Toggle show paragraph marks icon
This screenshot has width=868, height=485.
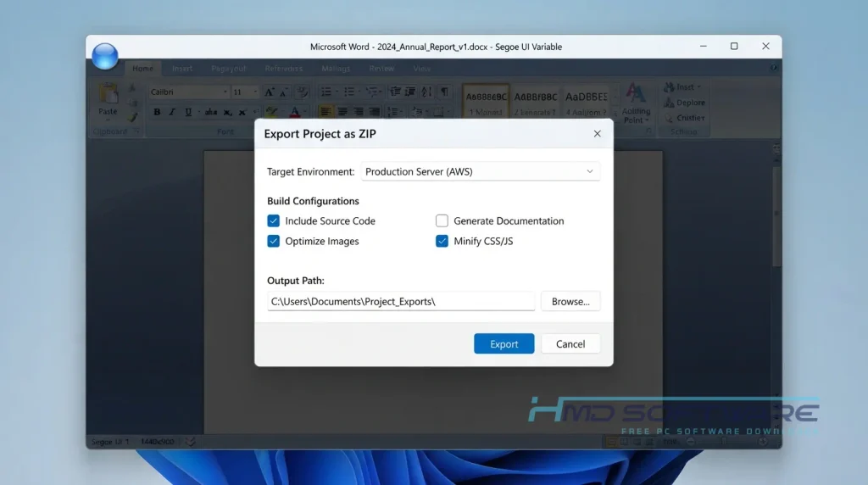(444, 92)
